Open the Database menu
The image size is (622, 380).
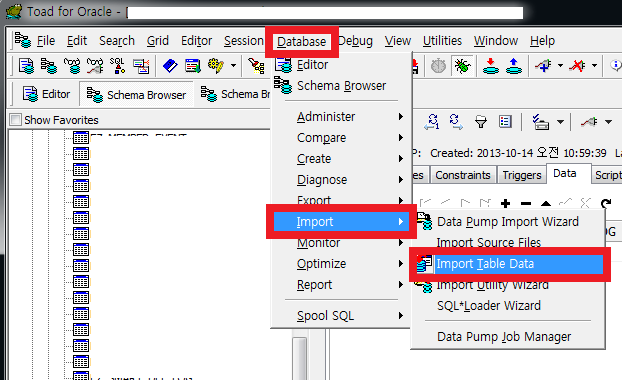(301, 41)
